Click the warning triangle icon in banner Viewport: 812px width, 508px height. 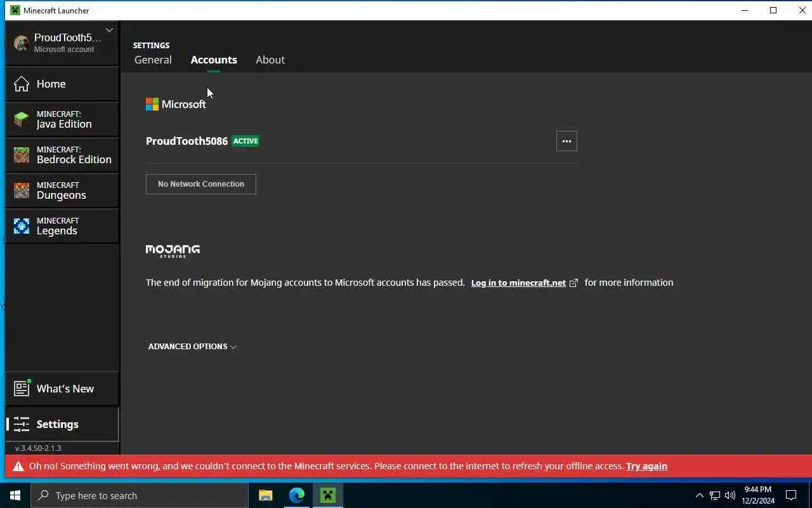coord(18,466)
